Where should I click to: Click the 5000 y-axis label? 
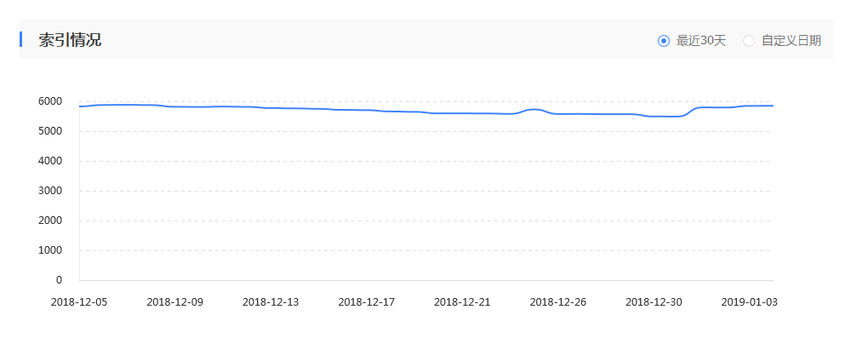(48, 131)
